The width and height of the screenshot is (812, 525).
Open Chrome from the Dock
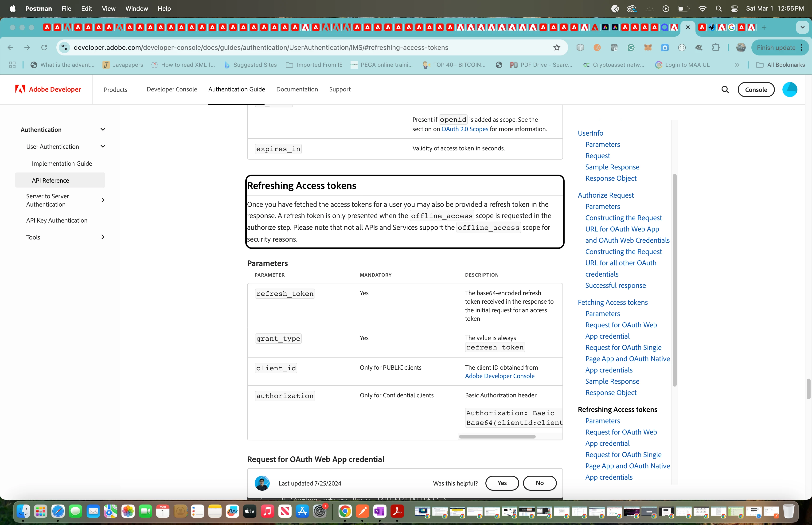point(345,511)
